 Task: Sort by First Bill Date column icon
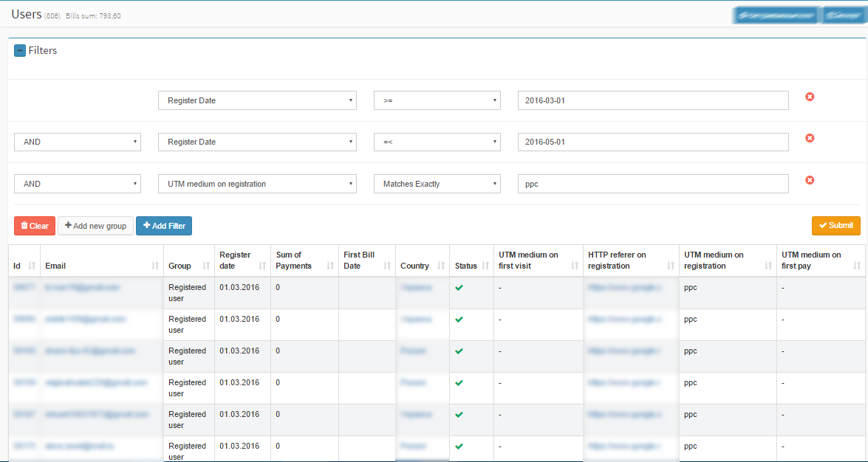[x=387, y=266]
